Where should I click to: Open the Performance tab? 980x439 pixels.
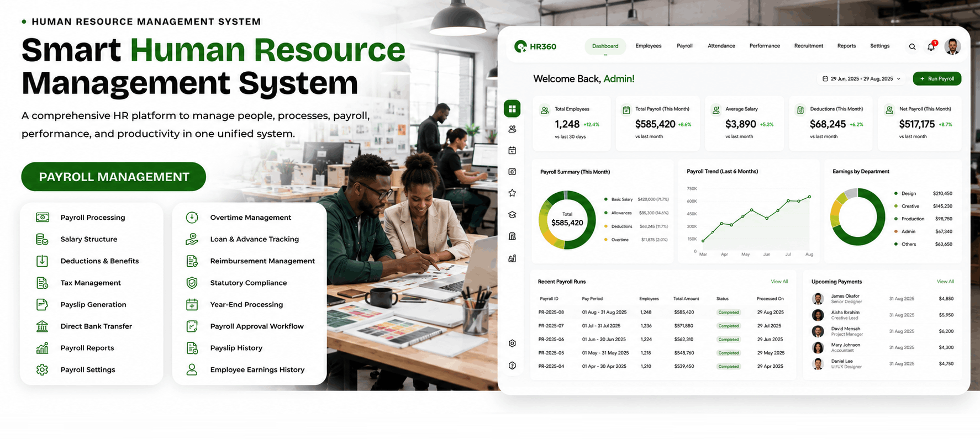[x=765, y=46]
